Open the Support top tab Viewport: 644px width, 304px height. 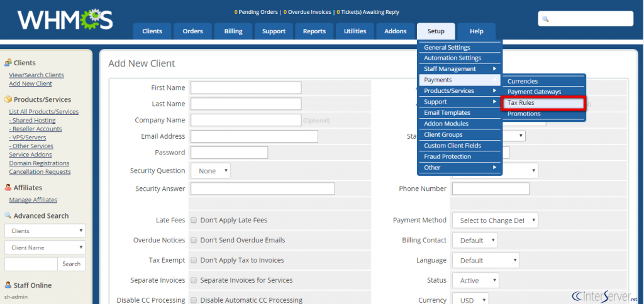tap(274, 31)
